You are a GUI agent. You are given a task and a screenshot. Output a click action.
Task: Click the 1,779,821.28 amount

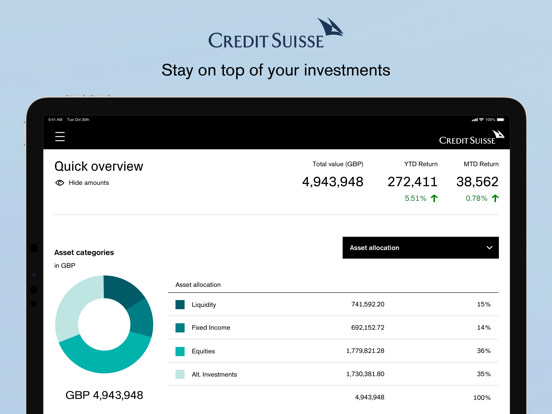365,351
